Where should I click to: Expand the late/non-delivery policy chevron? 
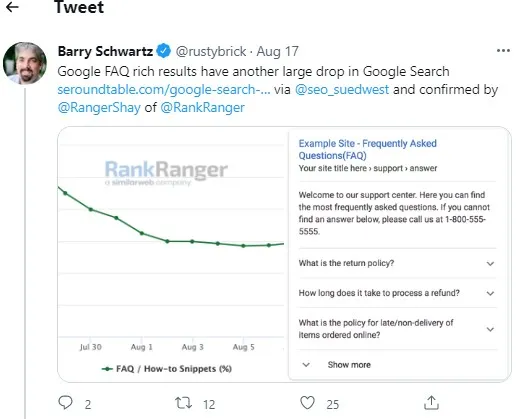point(490,329)
